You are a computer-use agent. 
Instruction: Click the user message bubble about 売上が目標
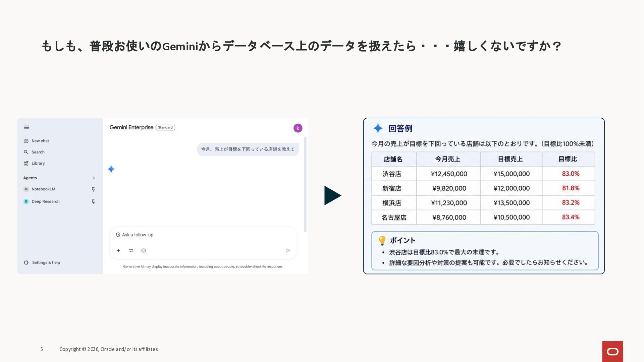coord(248,149)
